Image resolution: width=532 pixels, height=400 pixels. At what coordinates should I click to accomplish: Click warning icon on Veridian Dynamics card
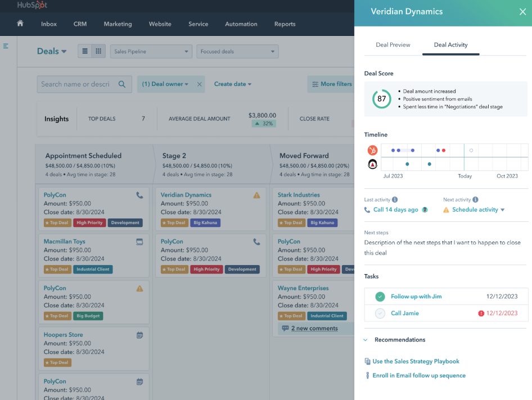pyautogui.click(x=257, y=196)
